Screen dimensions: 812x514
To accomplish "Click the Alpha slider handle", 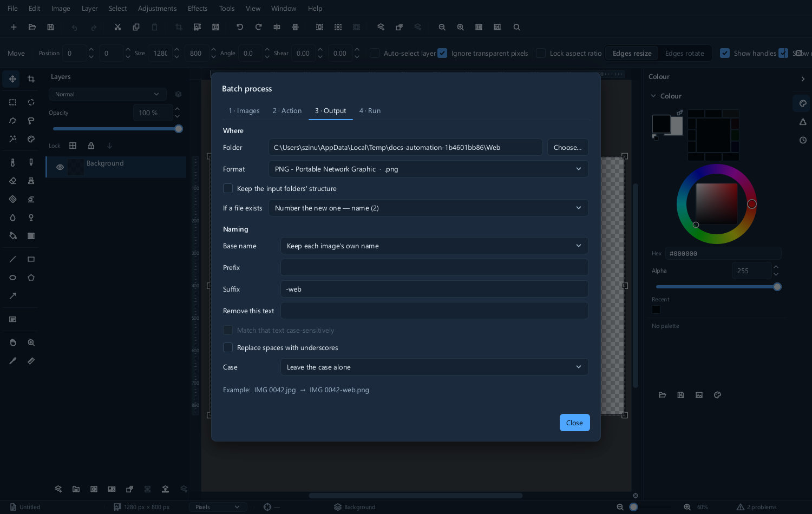I will tap(777, 287).
